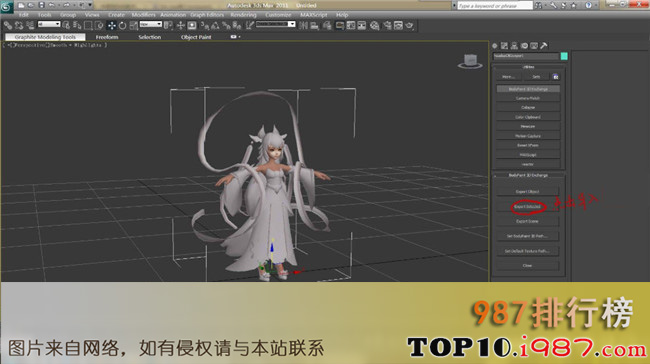Click the Export Selected button
650x364 pixels.
[x=527, y=206]
